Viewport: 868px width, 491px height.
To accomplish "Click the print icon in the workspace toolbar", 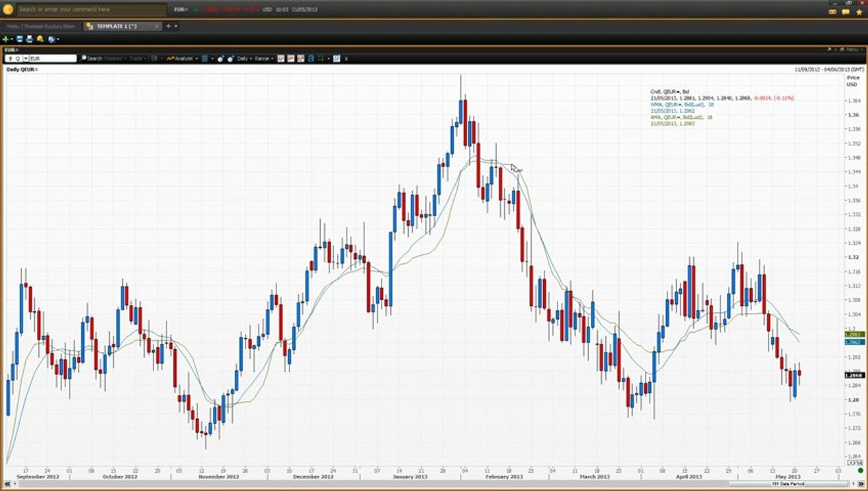I will 29,40.
